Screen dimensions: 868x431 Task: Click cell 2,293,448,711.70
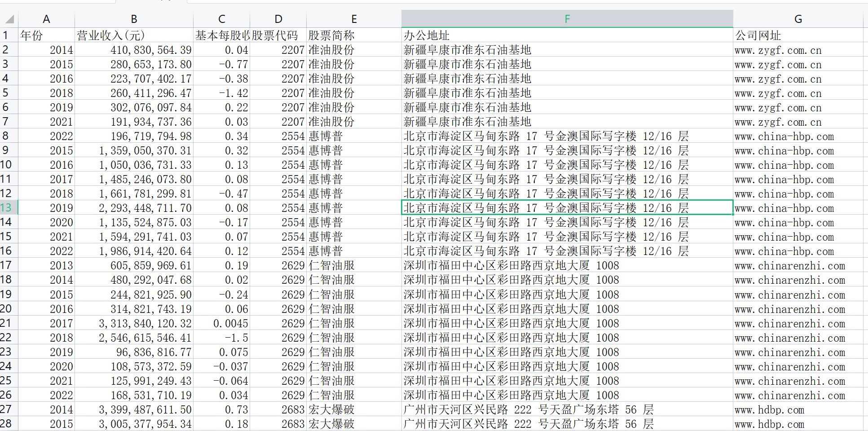point(134,208)
